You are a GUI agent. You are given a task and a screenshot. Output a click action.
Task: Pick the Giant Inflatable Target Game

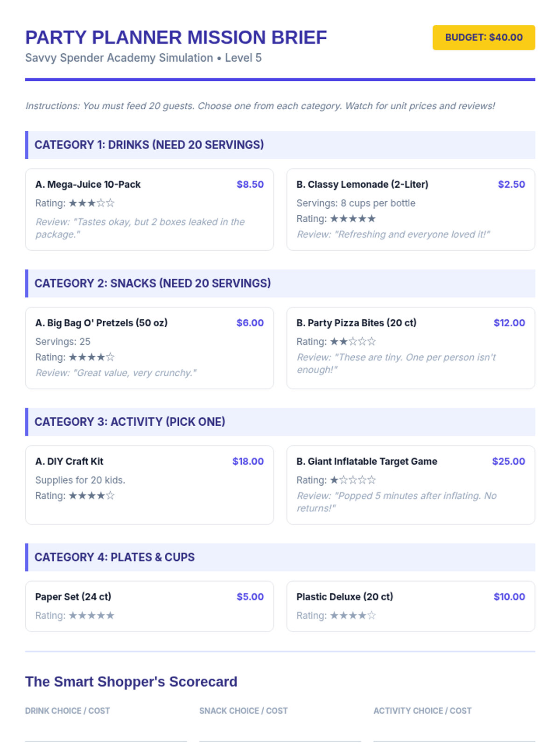(x=410, y=485)
